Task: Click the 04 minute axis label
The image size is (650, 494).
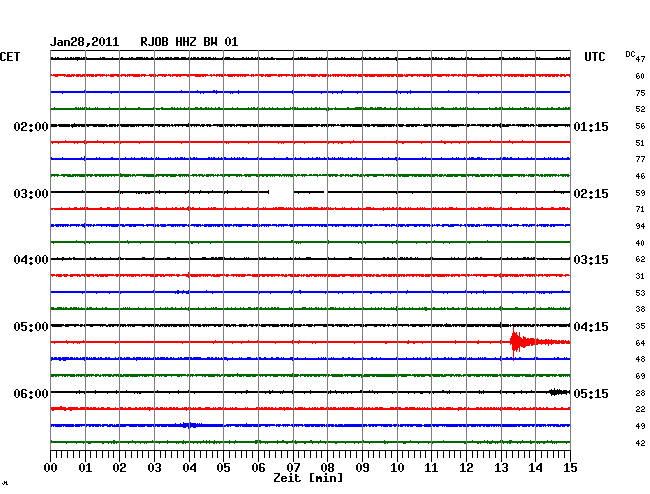Action: pos(189,468)
